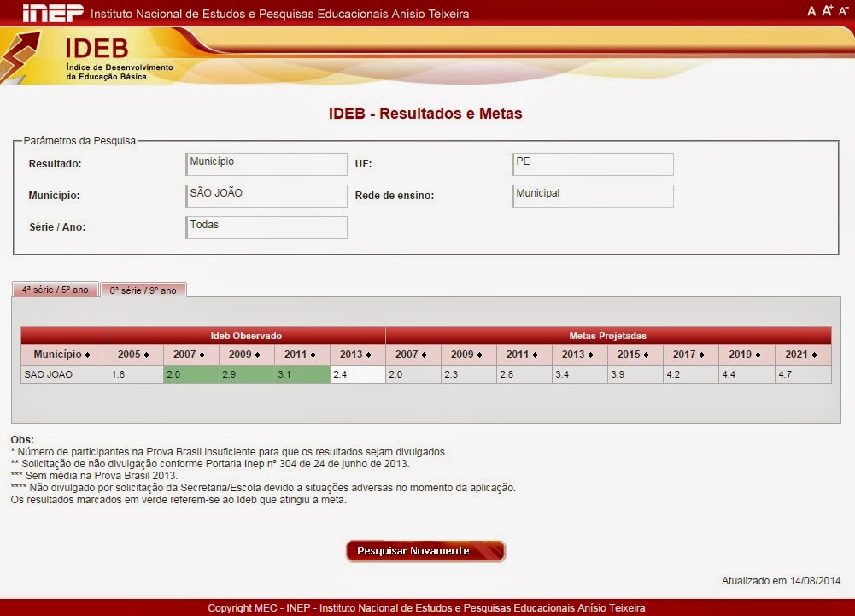Select SAO JOAO row name cell
855x616 pixels.
click(x=64, y=374)
